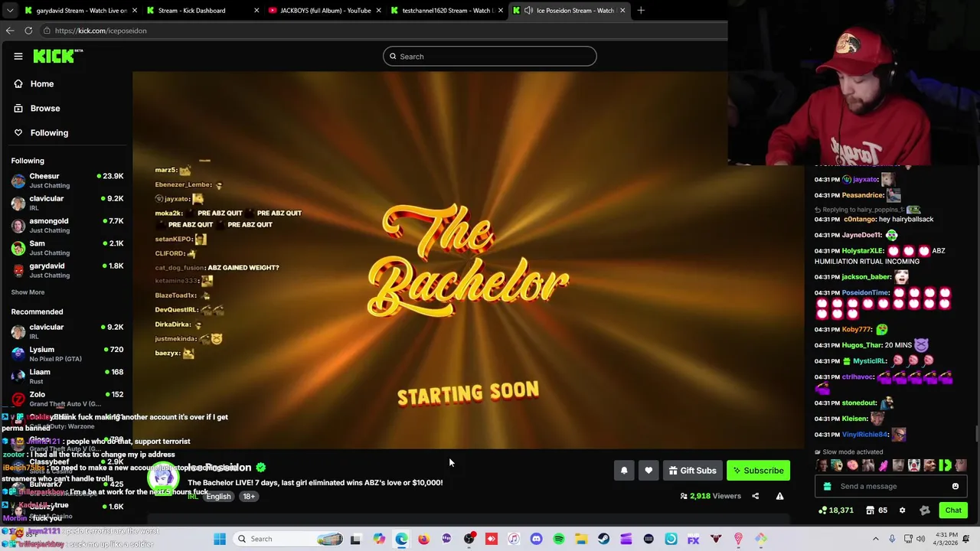Open asmongold channel in Following list
Image resolution: width=980 pixels, height=551 pixels.
pos(67,226)
